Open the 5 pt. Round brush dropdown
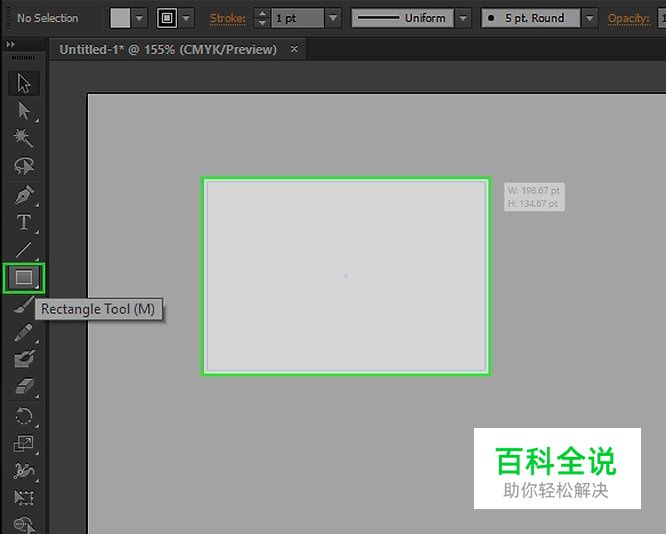 point(589,18)
